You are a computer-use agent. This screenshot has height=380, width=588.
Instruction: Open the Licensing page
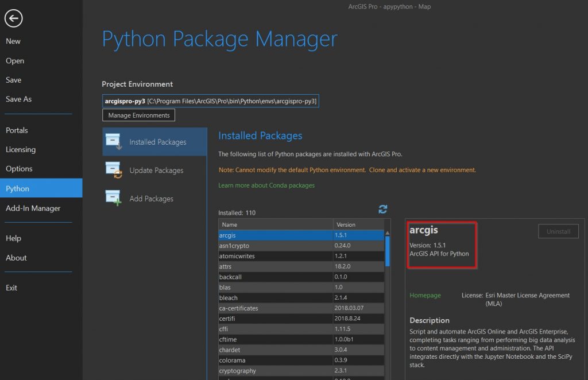pyautogui.click(x=21, y=149)
